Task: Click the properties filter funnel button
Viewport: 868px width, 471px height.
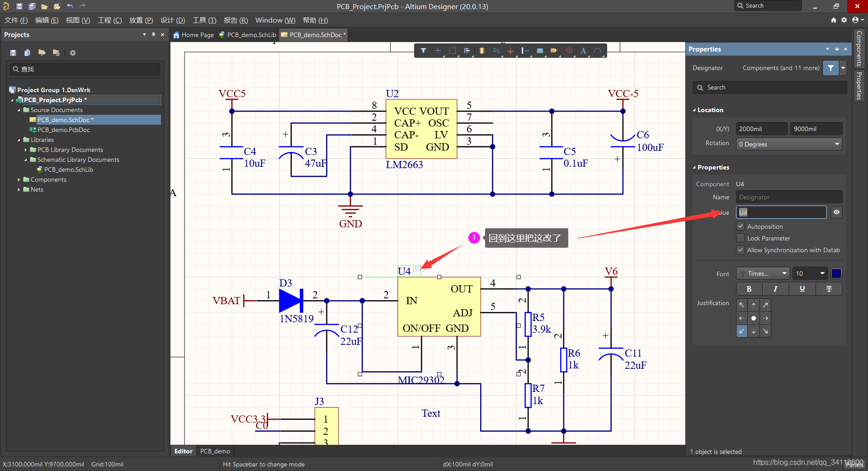Action: tap(831, 68)
